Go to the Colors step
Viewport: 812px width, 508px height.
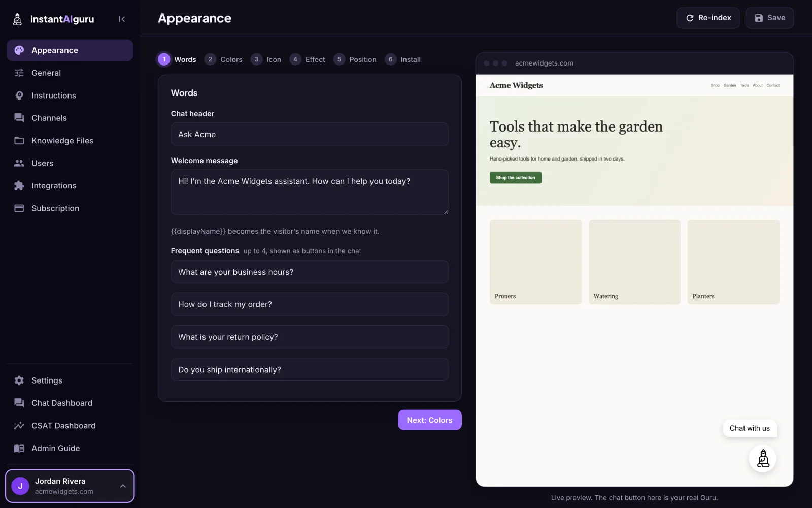[x=224, y=59]
